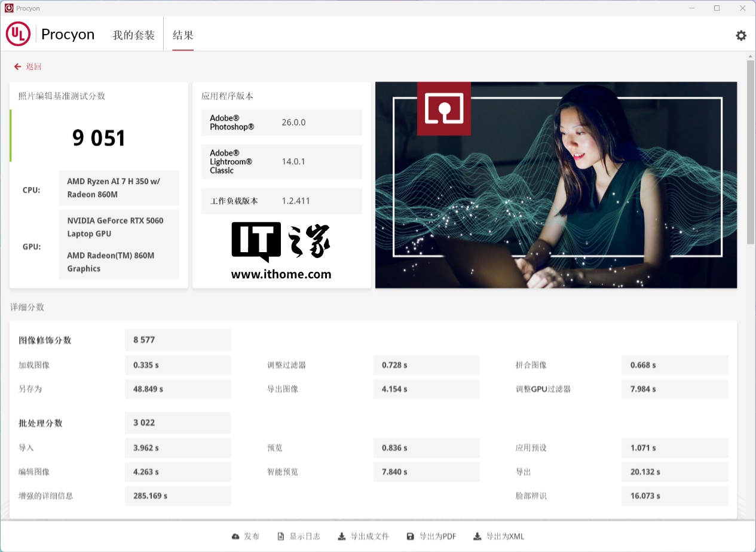Click the benchmark result image thumbnail

click(x=556, y=185)
